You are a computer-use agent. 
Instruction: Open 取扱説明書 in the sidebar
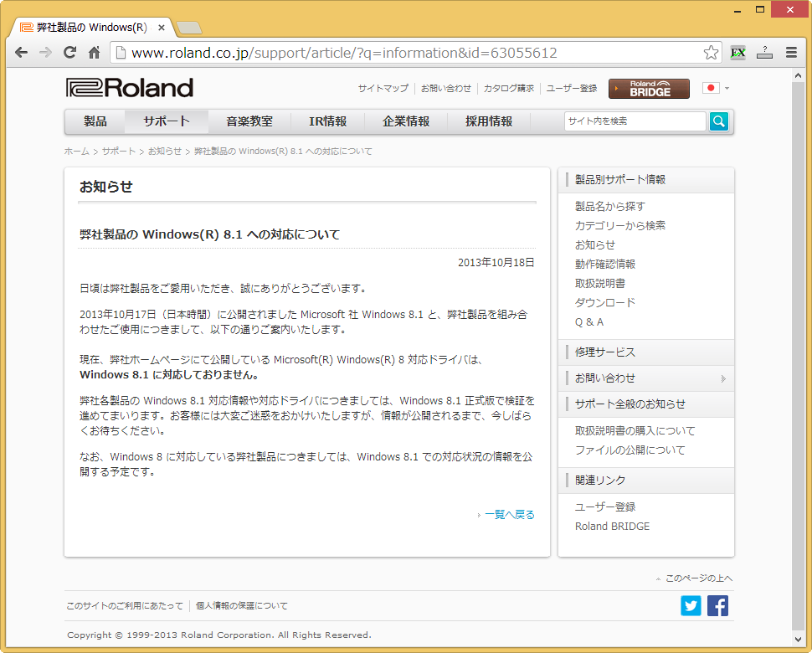[600, 283]
